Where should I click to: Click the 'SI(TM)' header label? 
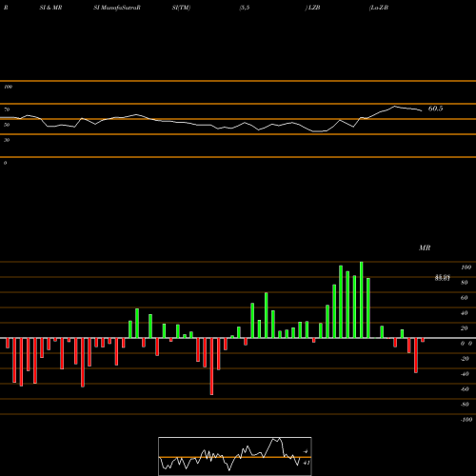[181, 8]
